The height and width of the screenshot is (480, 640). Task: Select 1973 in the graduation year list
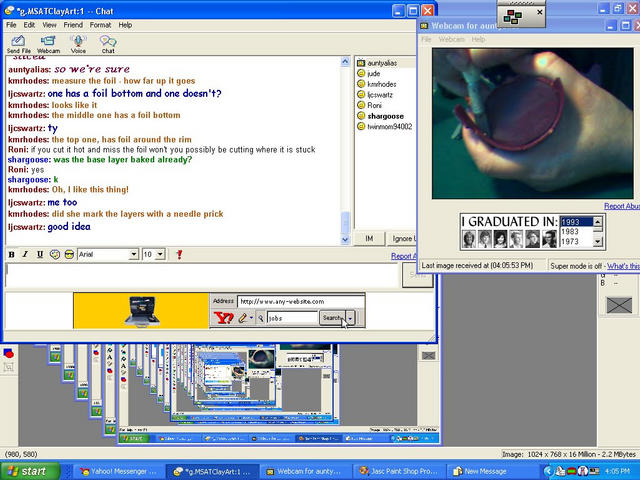point(576,241)
